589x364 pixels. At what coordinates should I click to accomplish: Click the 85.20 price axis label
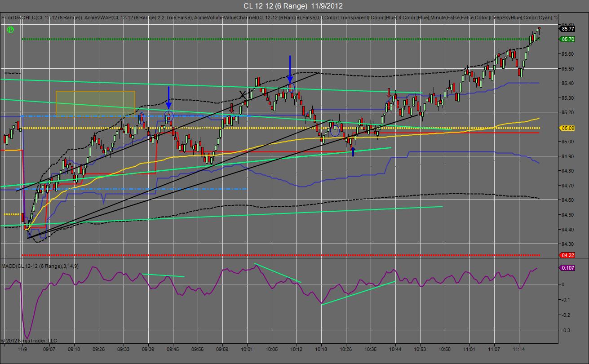coord(568,112)
